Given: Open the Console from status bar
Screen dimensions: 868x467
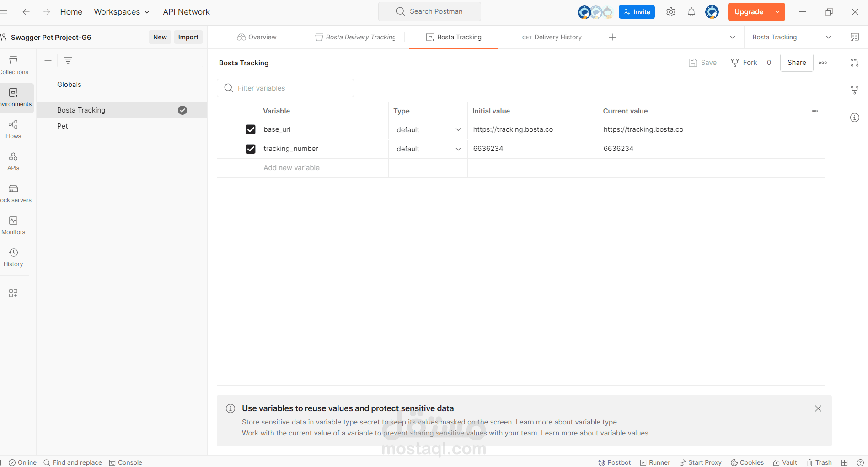Looking at the screenshot, I should (126, 462).
